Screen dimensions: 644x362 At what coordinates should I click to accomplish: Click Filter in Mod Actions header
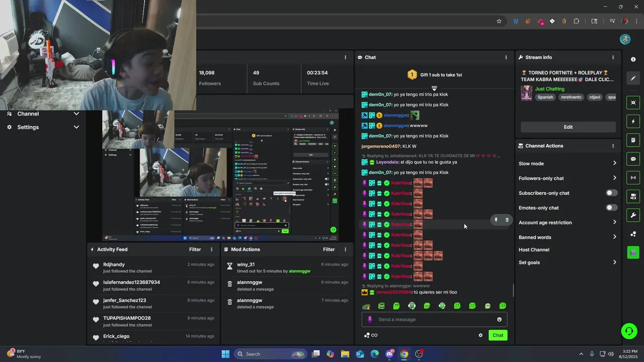(329, 249)
